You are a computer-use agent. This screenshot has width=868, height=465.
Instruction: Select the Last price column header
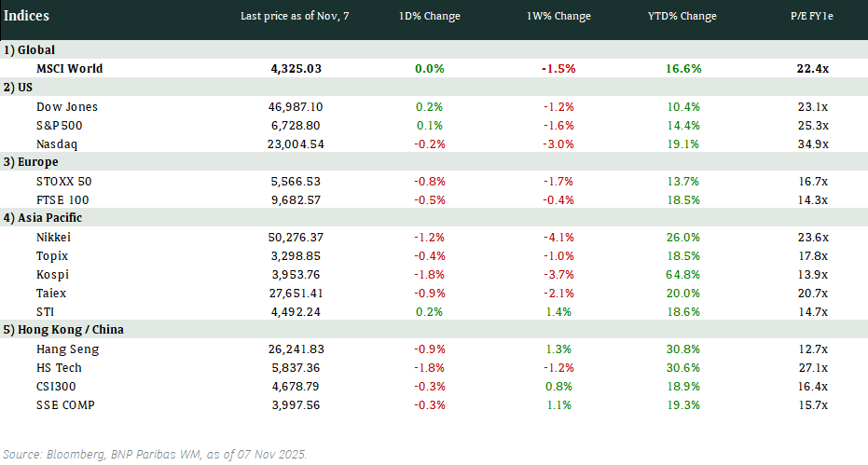coord(295,17)
